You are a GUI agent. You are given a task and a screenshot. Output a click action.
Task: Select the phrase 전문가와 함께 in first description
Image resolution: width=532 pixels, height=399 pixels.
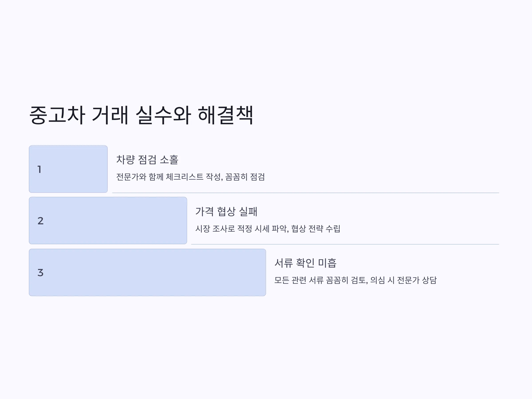pos(140,177)
